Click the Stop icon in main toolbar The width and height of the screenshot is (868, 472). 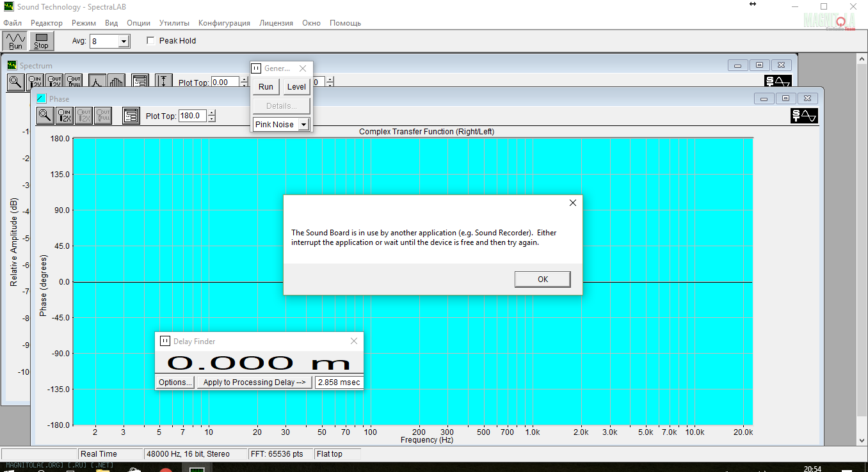(x=41, y=41)
